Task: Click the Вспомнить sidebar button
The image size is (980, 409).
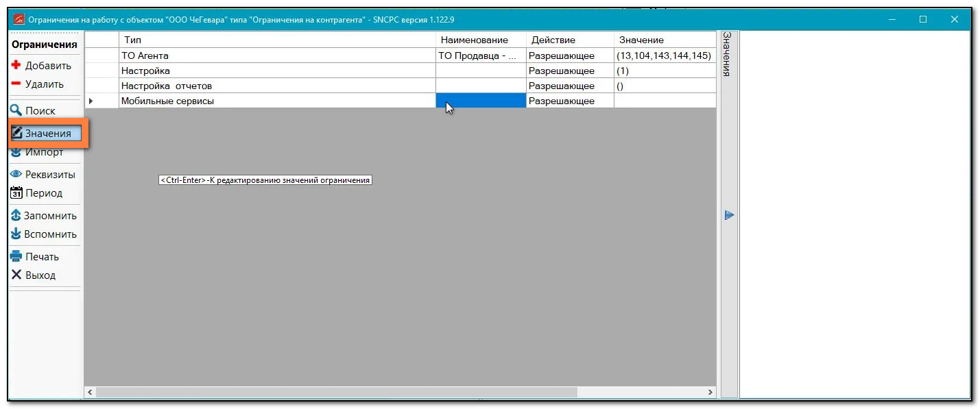Action: [44, 234]
